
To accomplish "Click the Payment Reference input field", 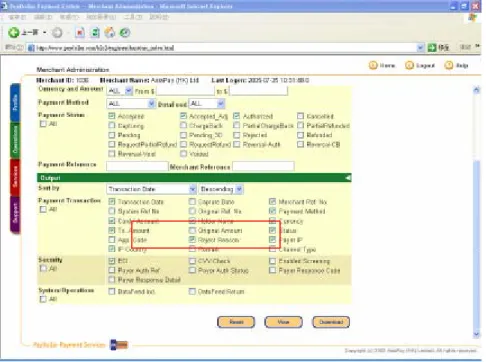I will coord(137,166).
